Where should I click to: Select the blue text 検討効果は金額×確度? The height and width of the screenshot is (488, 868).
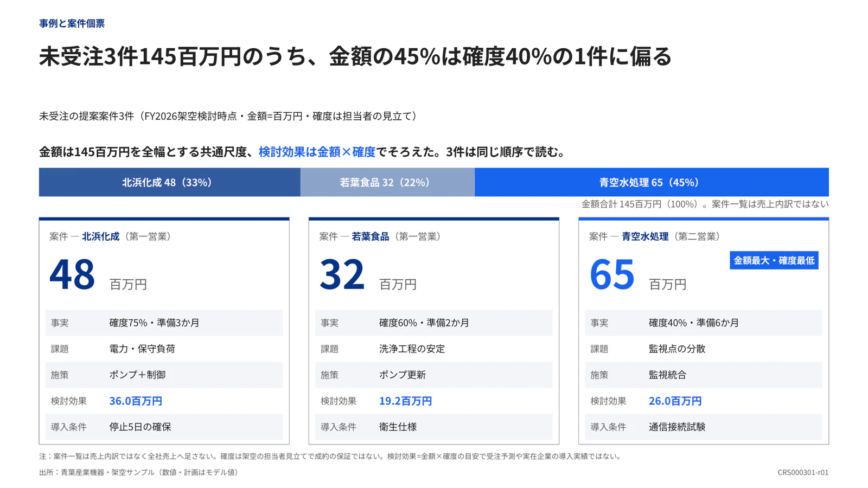tap(317, 152)
